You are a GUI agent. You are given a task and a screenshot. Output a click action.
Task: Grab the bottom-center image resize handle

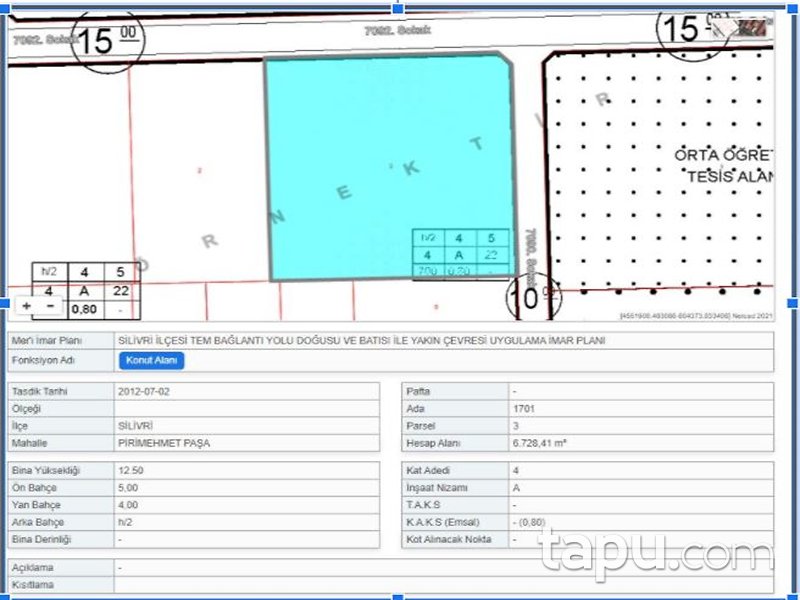pos(400,596)
